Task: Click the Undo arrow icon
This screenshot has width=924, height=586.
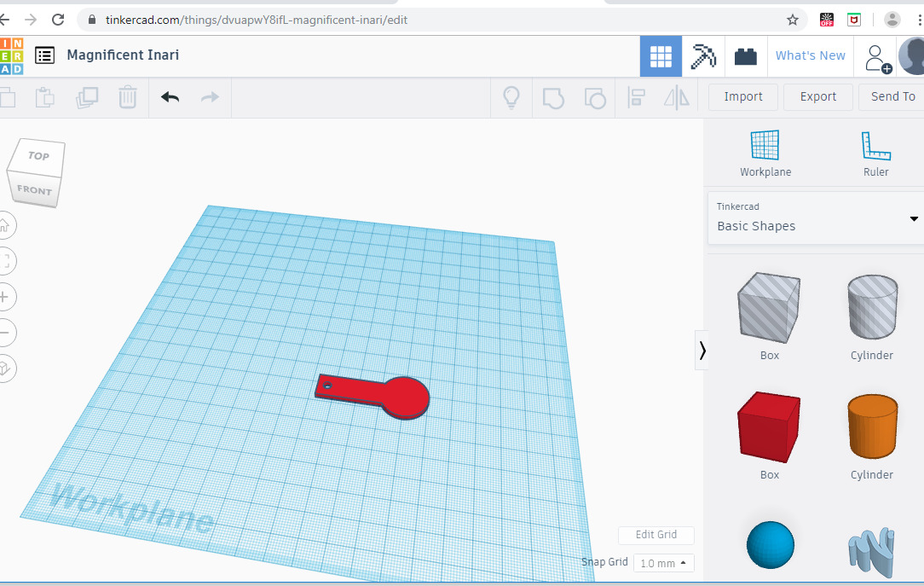Action: [170, 97]
